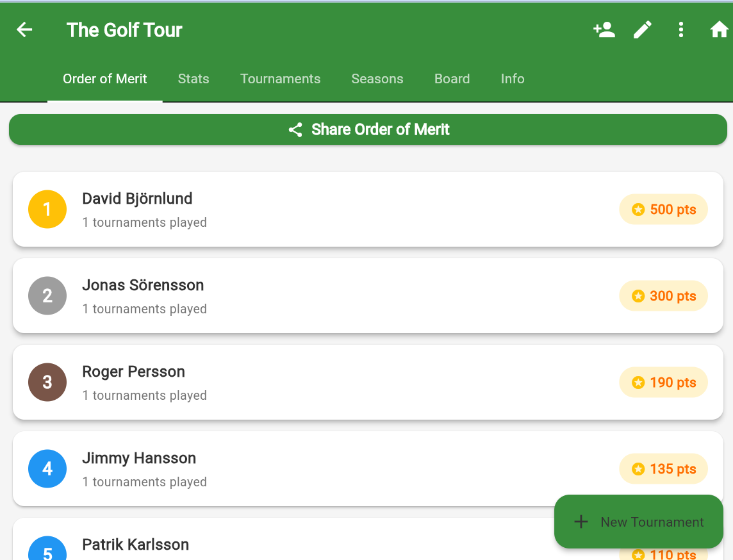Switch to the Stats tab

(x=193, y=79)
